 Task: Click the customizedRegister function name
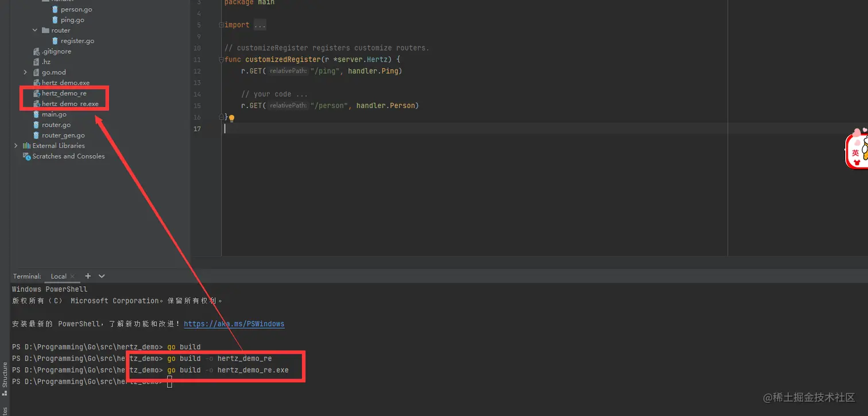[x=282, y=60]
